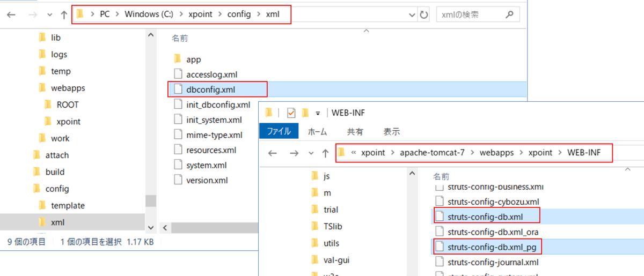
Task: Go up one level from WEB-INF folder
Action: coord(325,153)
